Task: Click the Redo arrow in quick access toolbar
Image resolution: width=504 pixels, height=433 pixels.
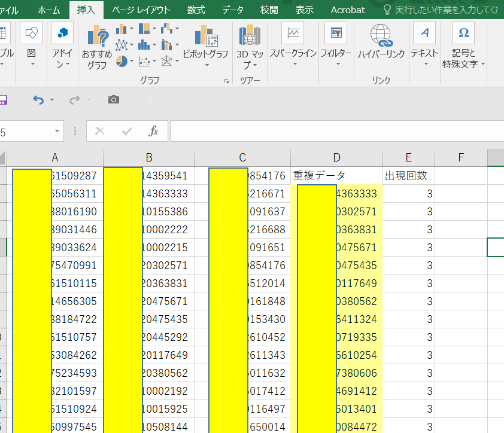Action: tap(75, 100)
